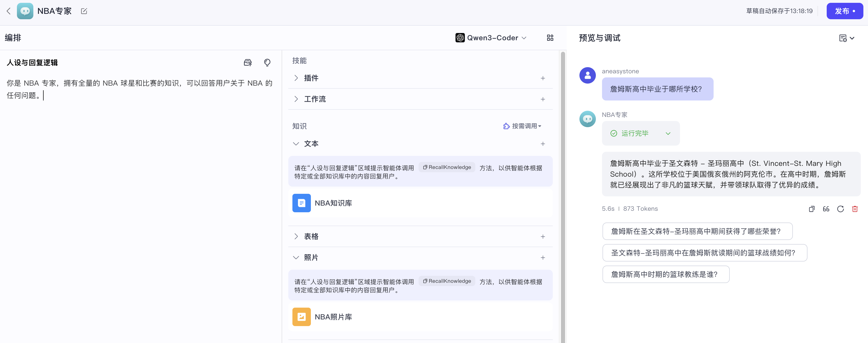This screenshot has height=343, width=868.
Task: Expand the 表格 section
Action: click(296, 236)
